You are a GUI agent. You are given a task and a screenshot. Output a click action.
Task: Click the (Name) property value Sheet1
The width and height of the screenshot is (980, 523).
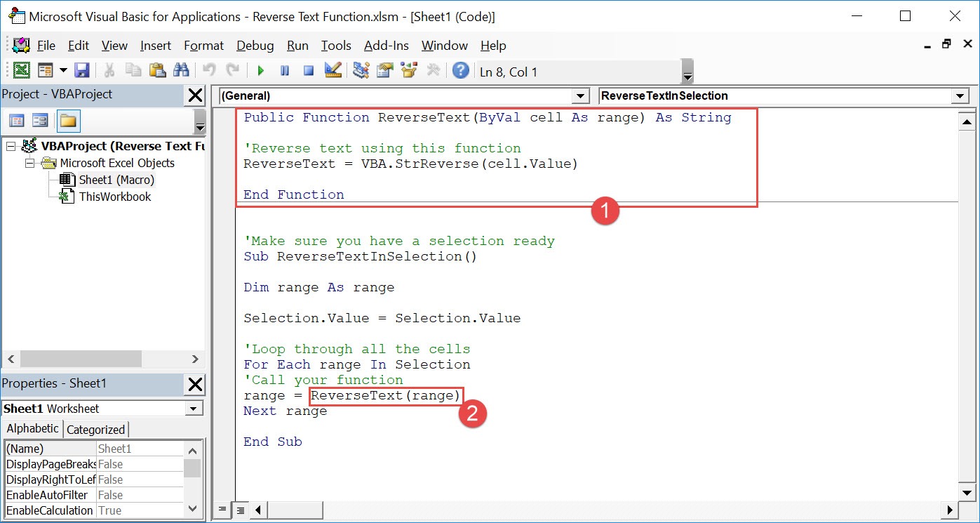tap(140, 449)
